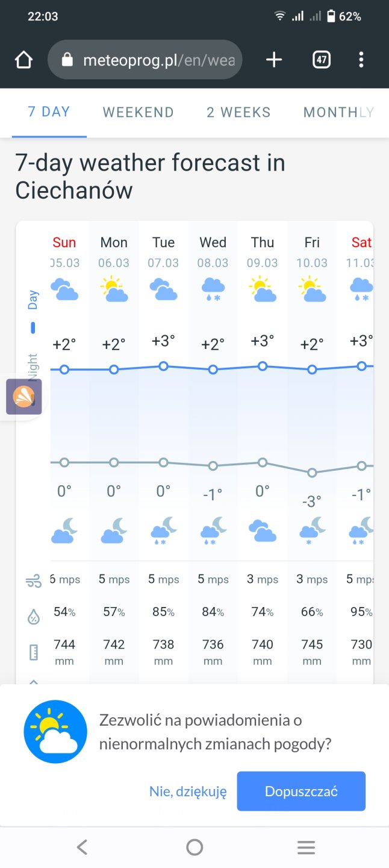
Task: Tap the meteoprog.pl address bar
Action: pyautogui.click(x=158, y=60)
